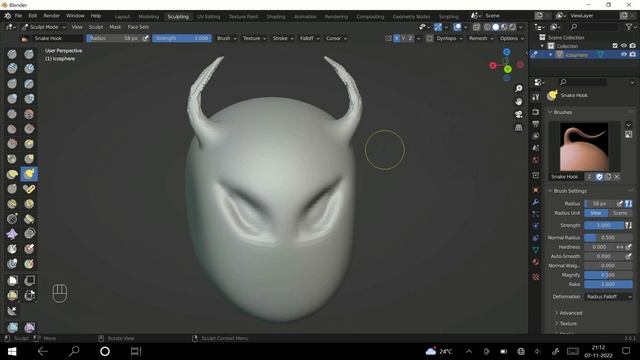Expand the Advanced brush panel
Viewport: 640px width, 360px height.
pos(571,313)
